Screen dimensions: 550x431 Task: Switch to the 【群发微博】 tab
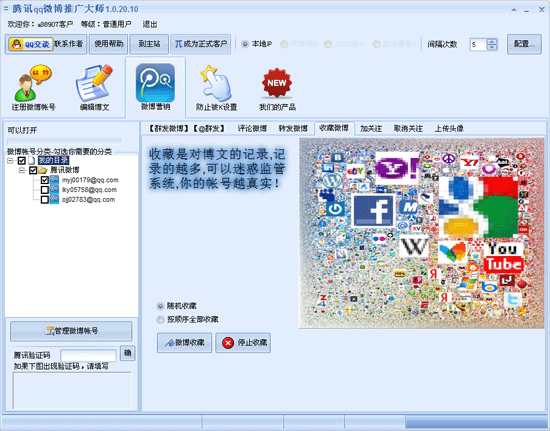[168, 128]
